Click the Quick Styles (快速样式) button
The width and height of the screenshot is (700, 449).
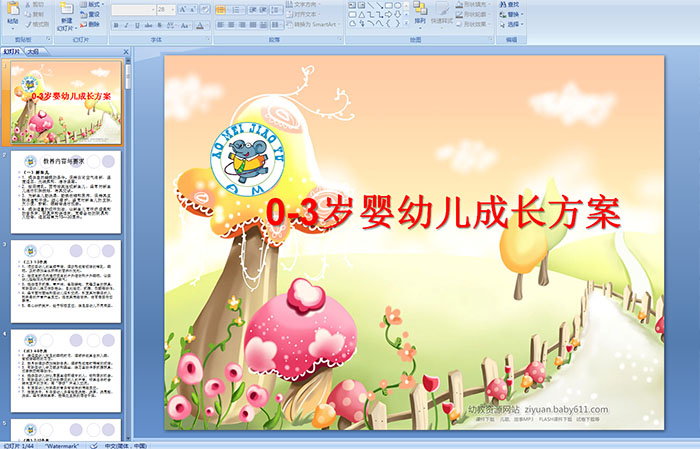click(x=442, y=14)
